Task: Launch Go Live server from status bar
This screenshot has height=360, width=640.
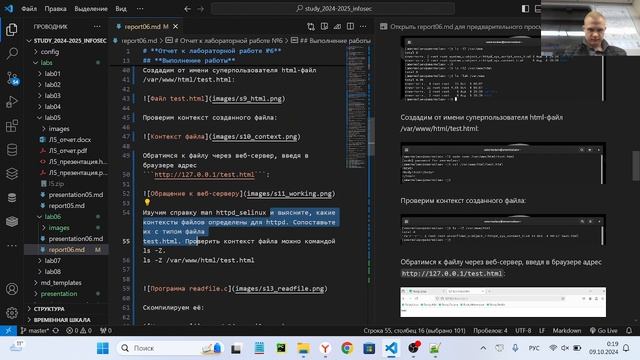Action: click(604, 331)
